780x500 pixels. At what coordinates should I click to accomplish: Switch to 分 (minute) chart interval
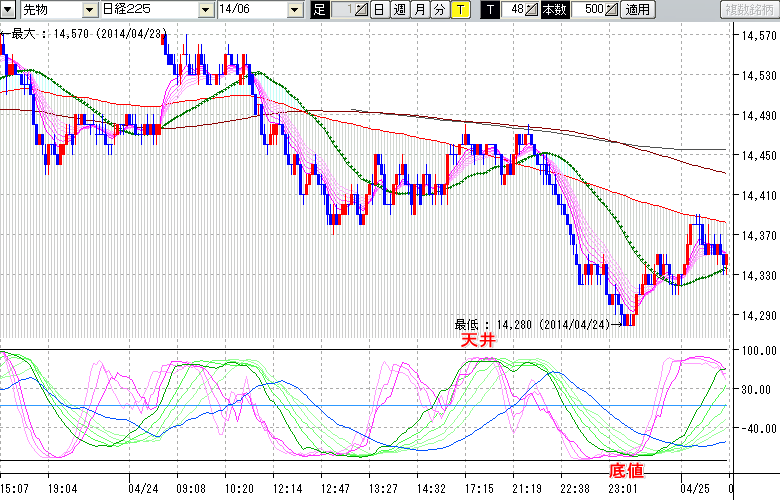coord(439,10)
